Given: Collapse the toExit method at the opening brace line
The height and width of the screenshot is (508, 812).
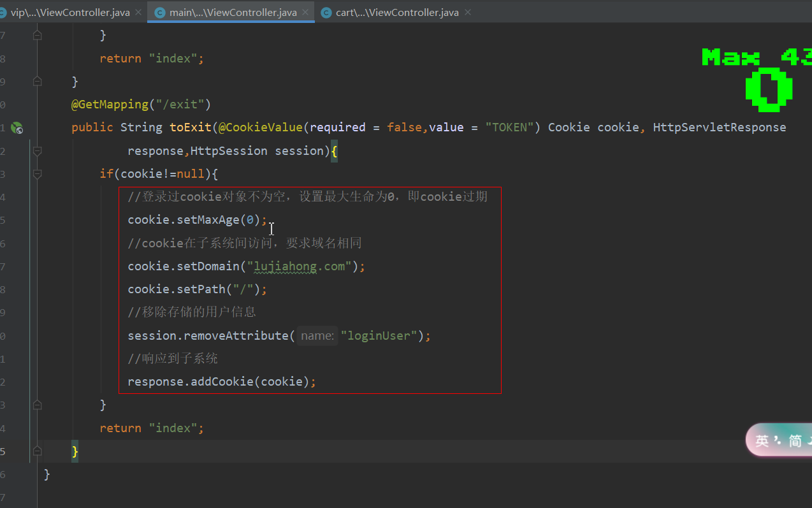Looking at the screenshot, I should [37, 151].
